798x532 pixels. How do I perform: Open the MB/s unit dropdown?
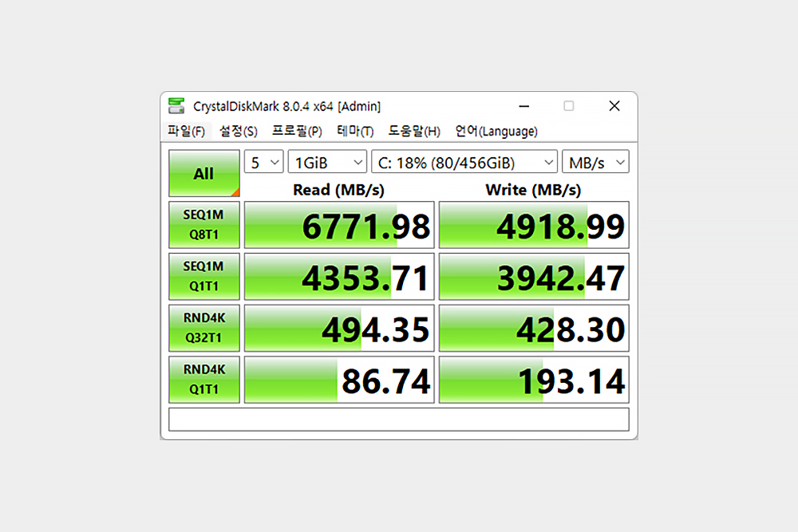coord(595,162)
